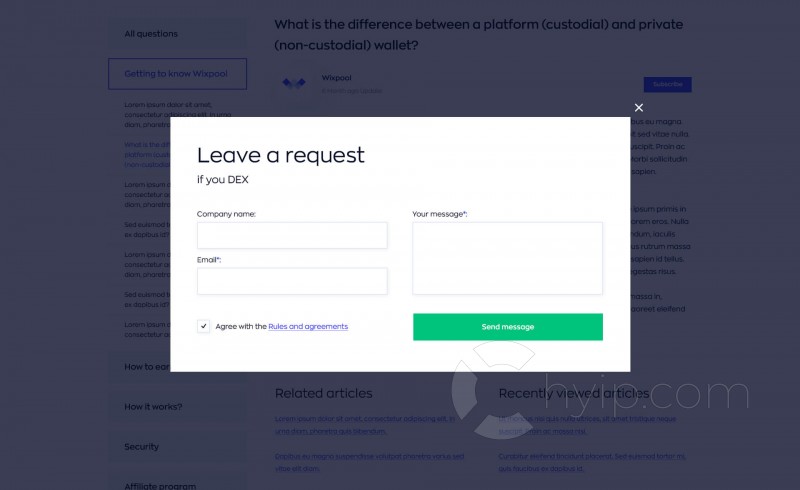Open the first recently viewed article link
Viewport: 800px width, 490px height.
coord(587,425)
